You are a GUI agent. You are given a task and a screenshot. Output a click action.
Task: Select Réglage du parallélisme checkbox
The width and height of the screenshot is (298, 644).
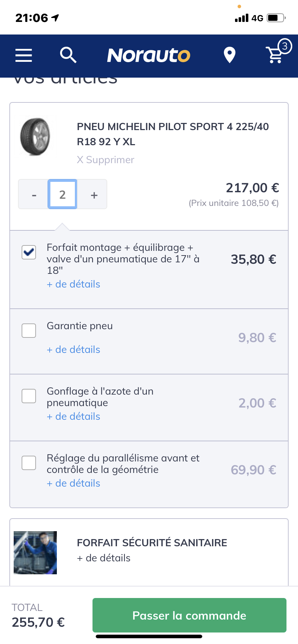(29, 463)
